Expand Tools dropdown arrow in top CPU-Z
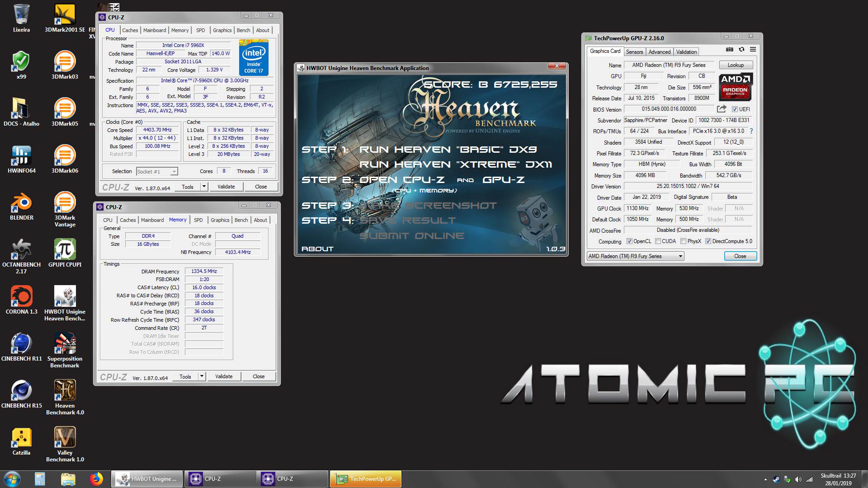The image size is (868, 488). point(204,187)
